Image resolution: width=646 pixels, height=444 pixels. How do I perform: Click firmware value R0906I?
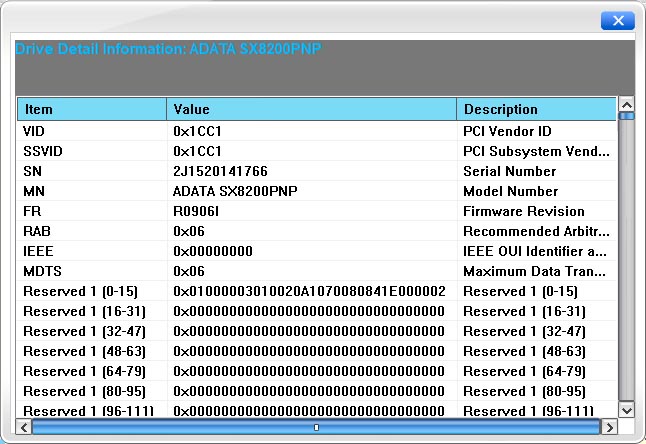pyautogui.click(x=196, y=211)
